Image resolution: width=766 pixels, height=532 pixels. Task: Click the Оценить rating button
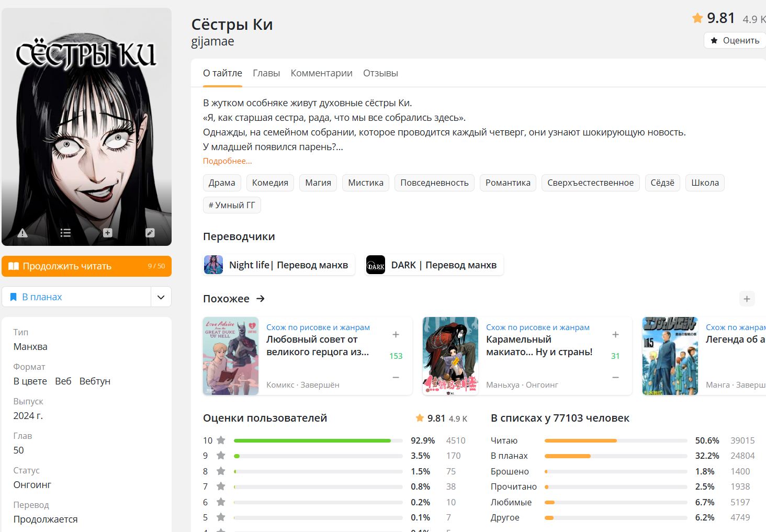pos(735,40)
